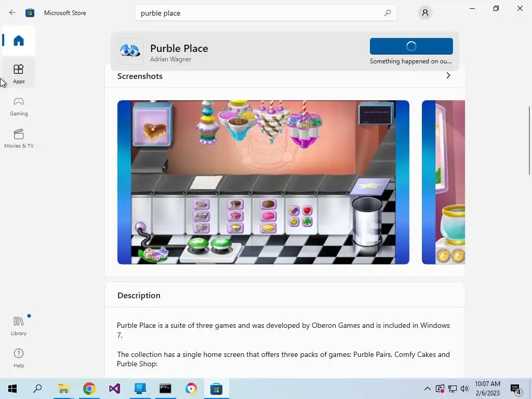Image resolution: width=532 pixels, height=399 pixels.
Task: Open the Windows Start menu
Action: [12, 389]
